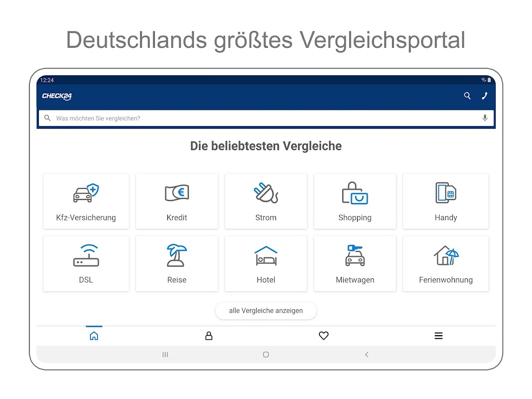The width and height of the screenshot is (532, 399).
Task: Select the DSL router icon
Action: [86, 255]
